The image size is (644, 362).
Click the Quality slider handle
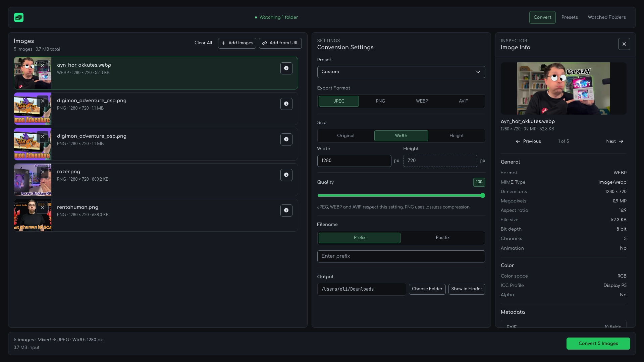(483, 196)
